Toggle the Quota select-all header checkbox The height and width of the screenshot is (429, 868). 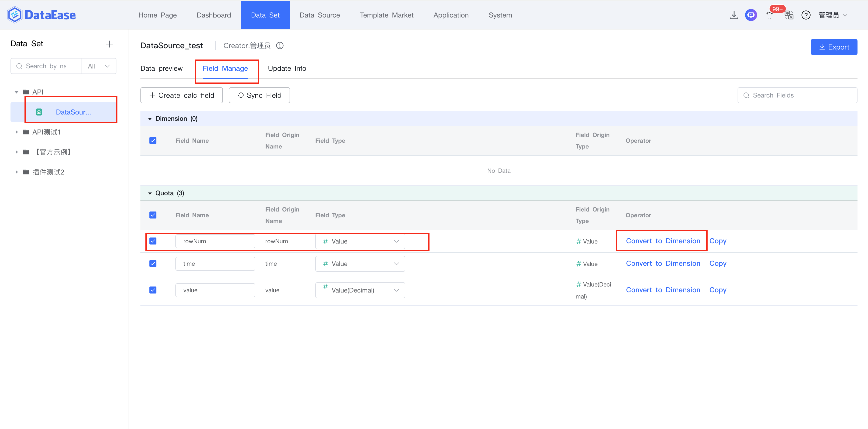pyautogui.click(x=153, y=215)
